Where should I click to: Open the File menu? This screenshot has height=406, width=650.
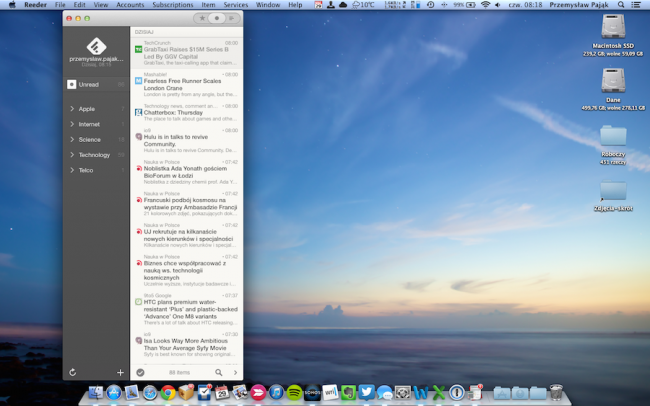point(60,5)
